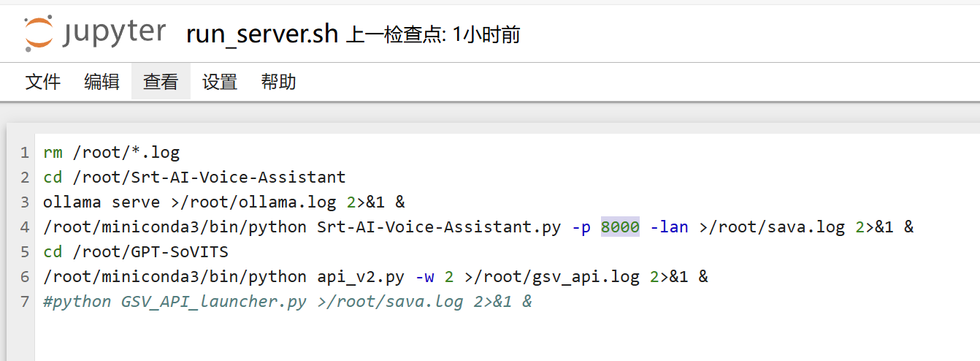Open the 编辑 menu
Screen dimensions: 980x361
[102, 81]
